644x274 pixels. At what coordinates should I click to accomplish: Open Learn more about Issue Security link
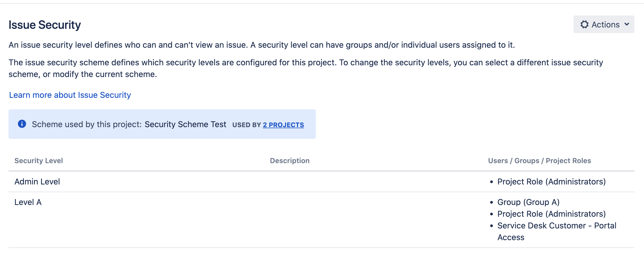click(x=70, y=95)
